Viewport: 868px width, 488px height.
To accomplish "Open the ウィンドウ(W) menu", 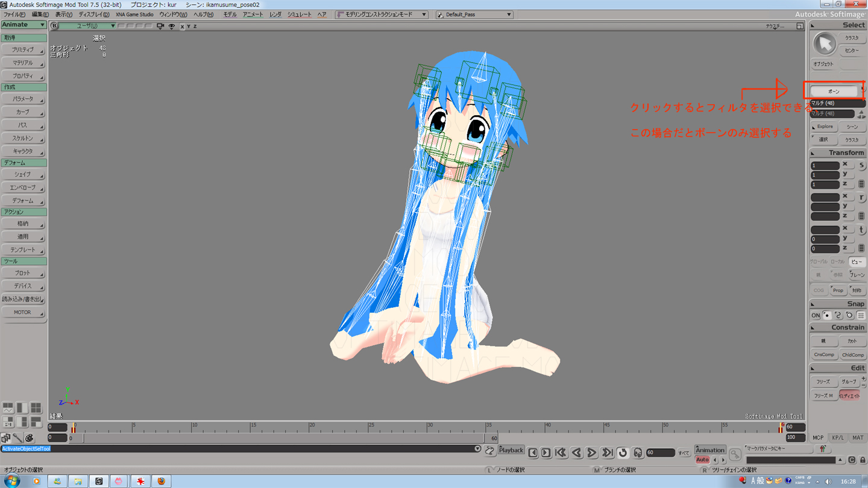I will 173,14.
